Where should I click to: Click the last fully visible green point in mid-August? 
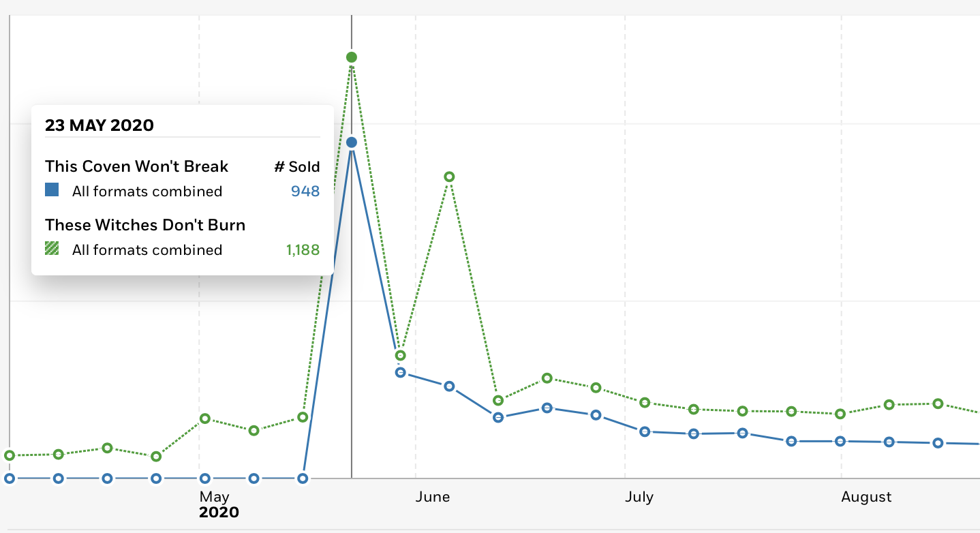click(938, 403)
